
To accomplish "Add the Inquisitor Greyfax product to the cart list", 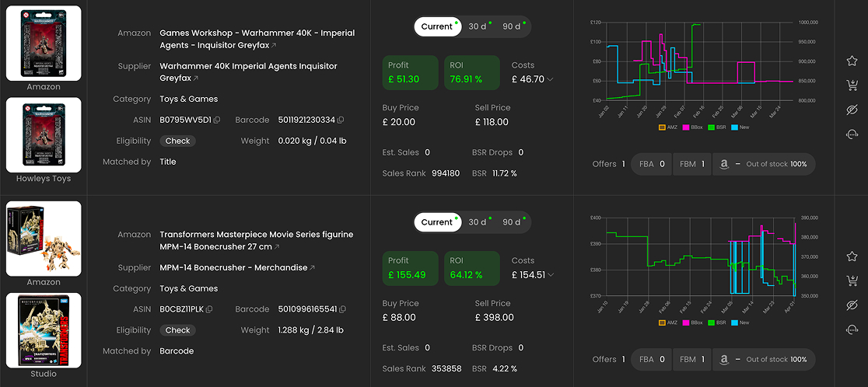I will click(x=852, y=85).
